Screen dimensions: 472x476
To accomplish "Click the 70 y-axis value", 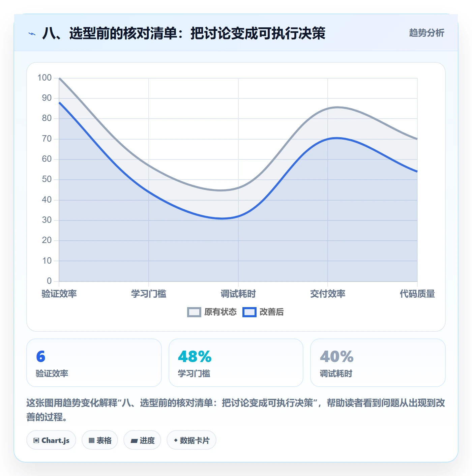I will [47, 139].
